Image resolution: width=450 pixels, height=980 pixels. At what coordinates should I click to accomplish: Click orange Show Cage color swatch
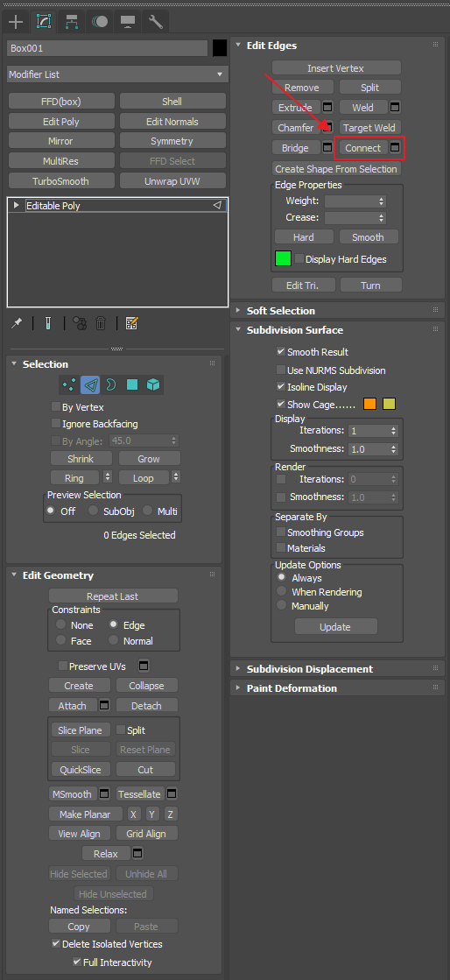pyautogui.click(x=370, y=404)
